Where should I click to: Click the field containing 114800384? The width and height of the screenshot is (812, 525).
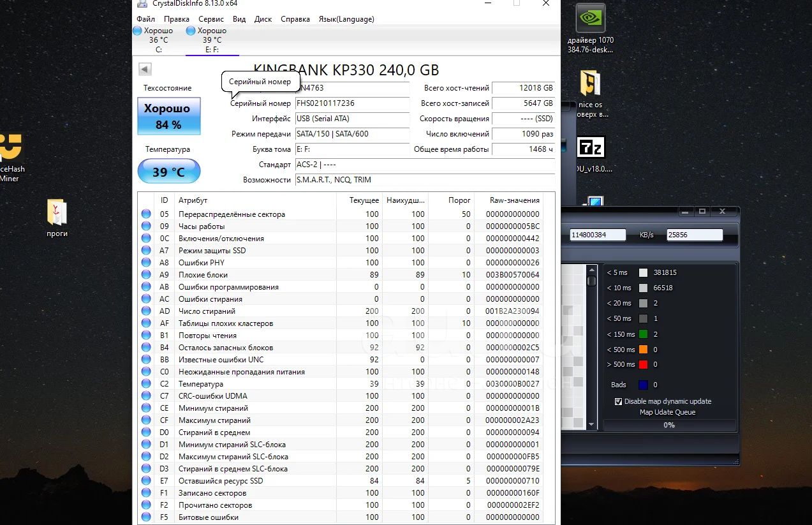click(x=598, y=235)
